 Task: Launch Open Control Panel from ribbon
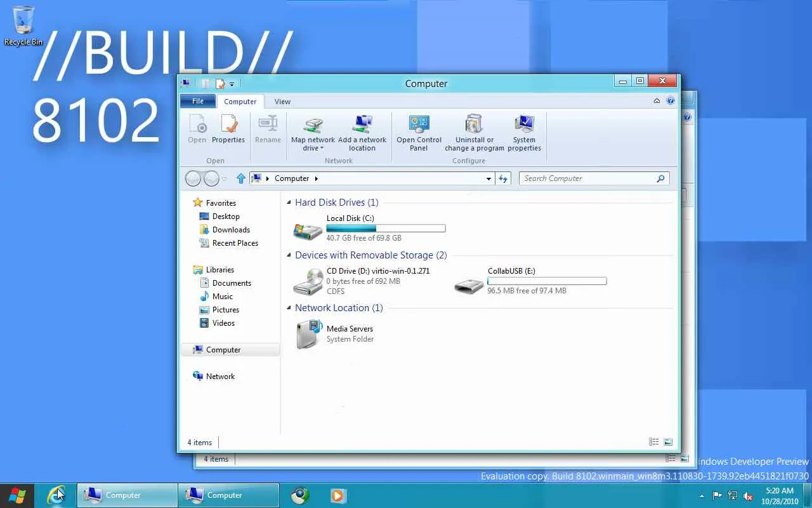pyautogui.click(x=419, y=133)
